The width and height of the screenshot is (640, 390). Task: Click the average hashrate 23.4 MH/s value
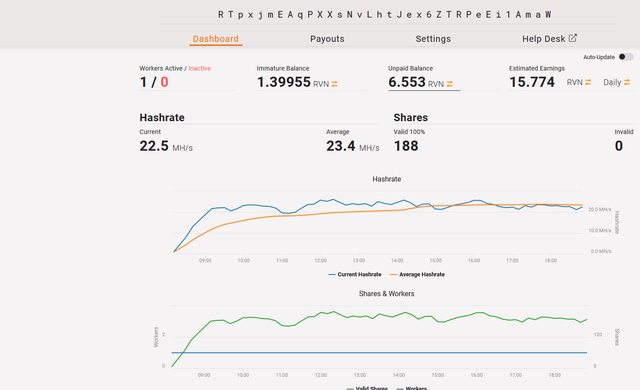[x=353, y=146]
